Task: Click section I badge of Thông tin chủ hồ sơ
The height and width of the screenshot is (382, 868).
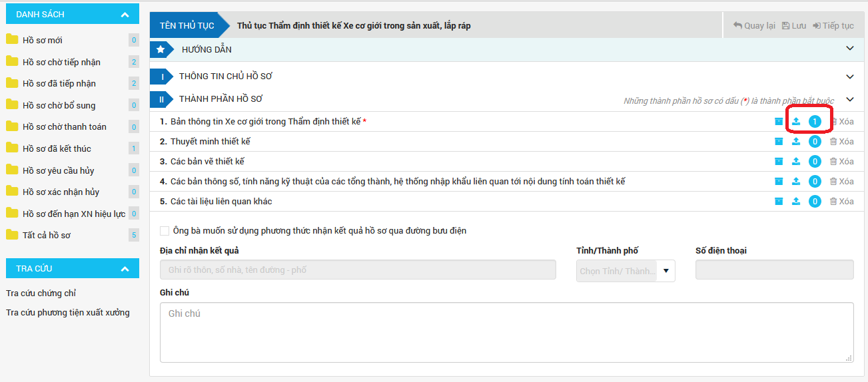Action: coord(162,77)
